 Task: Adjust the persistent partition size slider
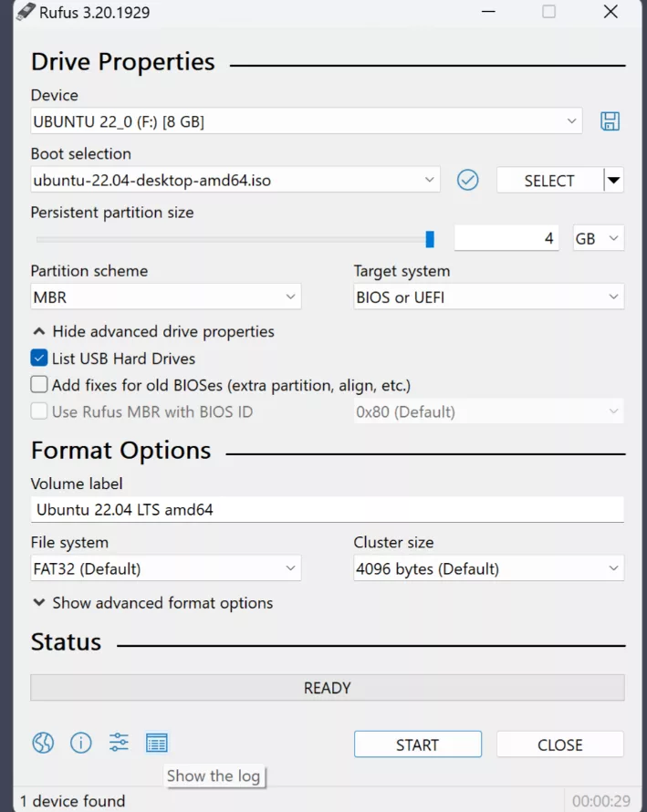pyautogui.click(x=429, y=238)
